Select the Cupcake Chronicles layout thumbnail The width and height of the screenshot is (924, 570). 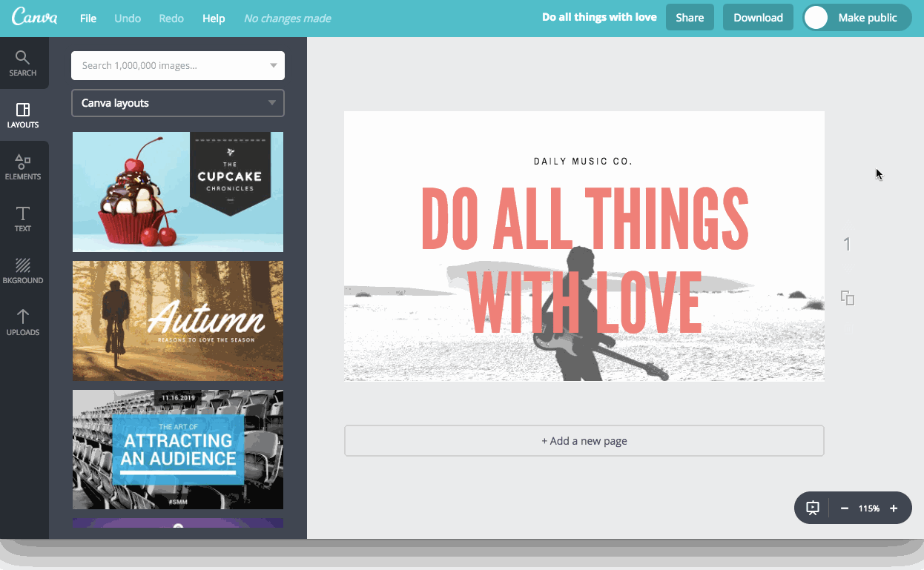[178, 192]
